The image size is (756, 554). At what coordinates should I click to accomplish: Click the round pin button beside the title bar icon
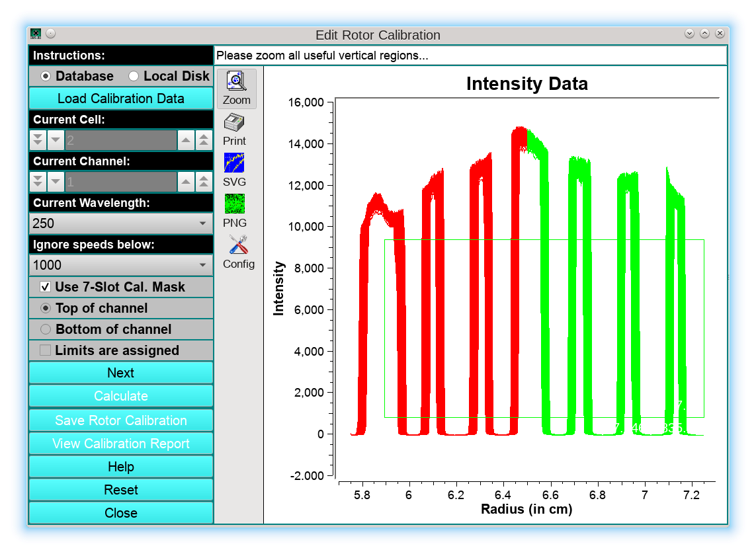click(x=51, y=34)
